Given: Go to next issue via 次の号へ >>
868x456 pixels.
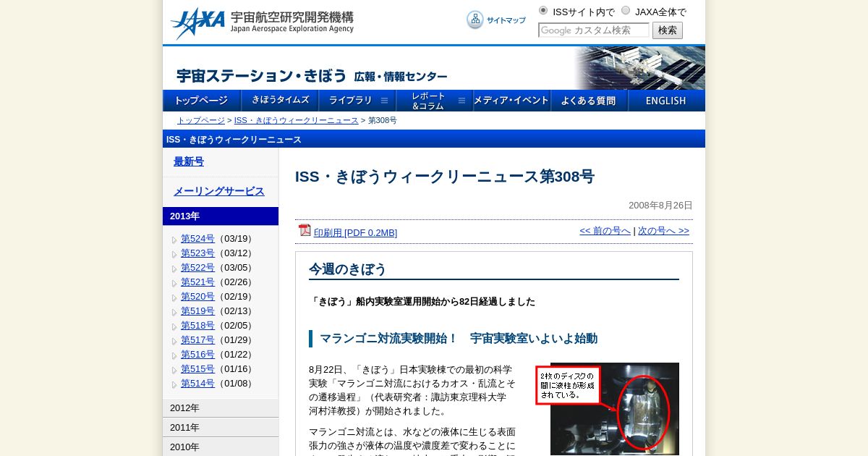Looking at the screenshot, I should (x=663, y=231).
